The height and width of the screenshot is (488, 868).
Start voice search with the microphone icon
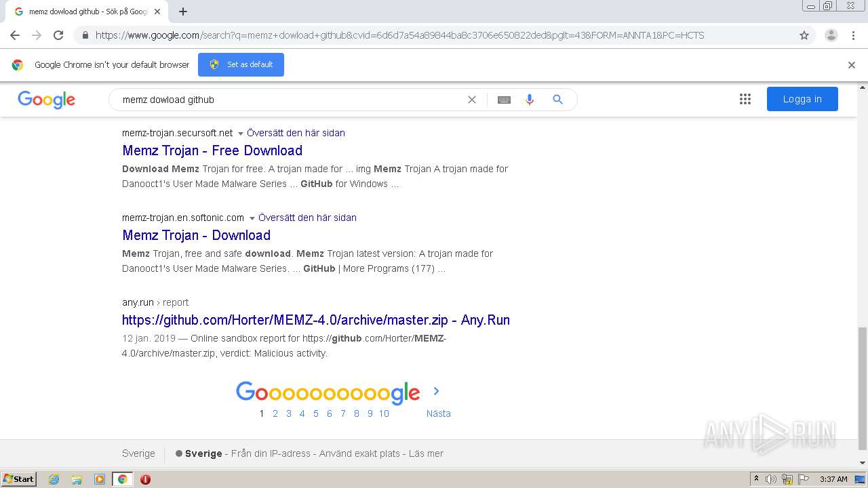[x=530, y=100]
